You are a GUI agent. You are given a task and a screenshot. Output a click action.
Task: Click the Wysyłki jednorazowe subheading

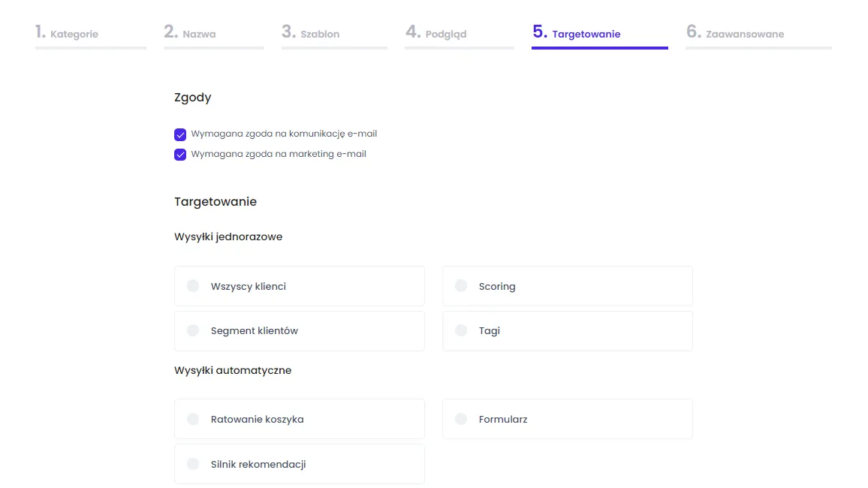[228, 236]
